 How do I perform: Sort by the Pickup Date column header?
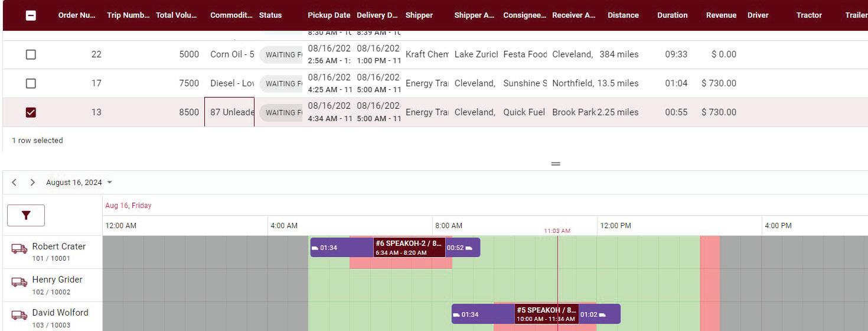point(328,15)
